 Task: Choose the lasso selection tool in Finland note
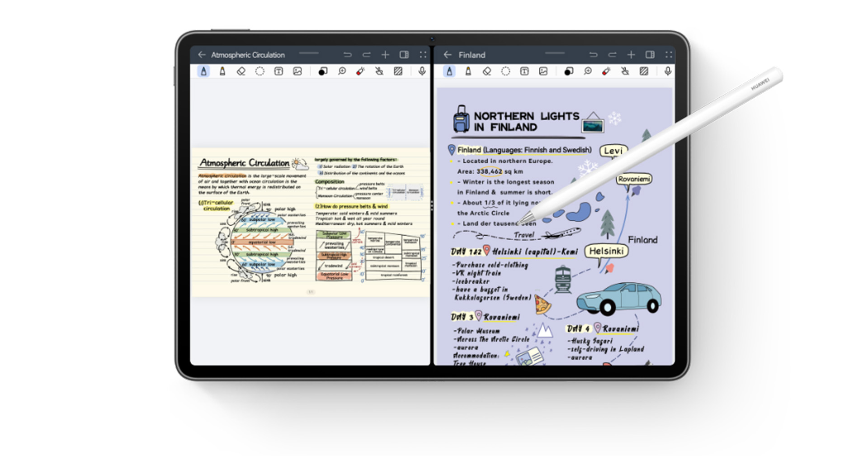point(505,71)
